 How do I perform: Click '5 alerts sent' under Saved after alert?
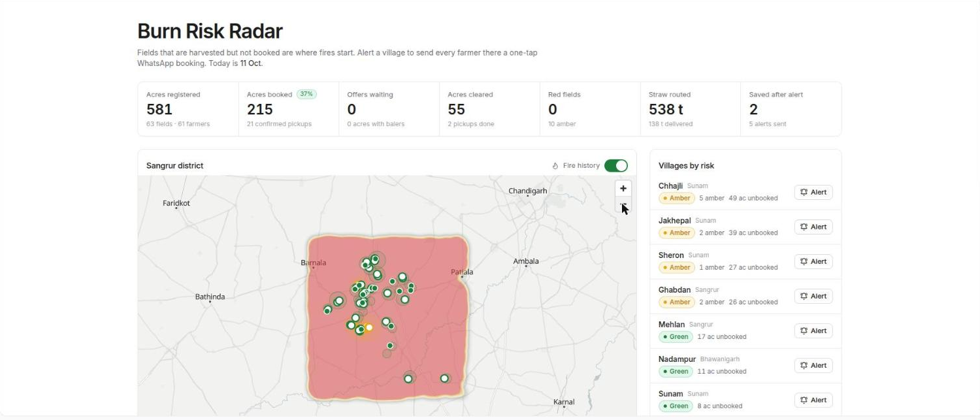click(x=768, y=124)
